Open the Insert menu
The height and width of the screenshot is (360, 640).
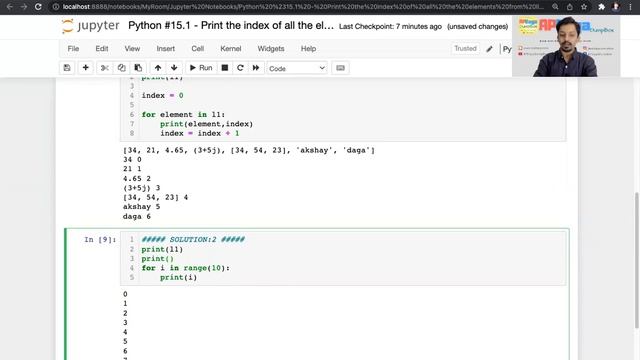coord(165,49)
